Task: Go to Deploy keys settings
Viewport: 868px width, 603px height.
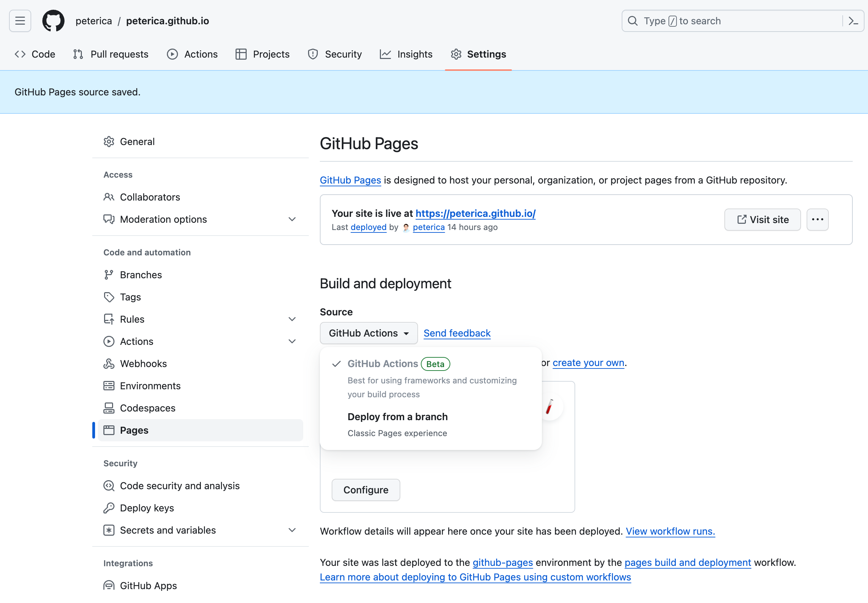Action: pyautogui.click(x=146, y=508)
